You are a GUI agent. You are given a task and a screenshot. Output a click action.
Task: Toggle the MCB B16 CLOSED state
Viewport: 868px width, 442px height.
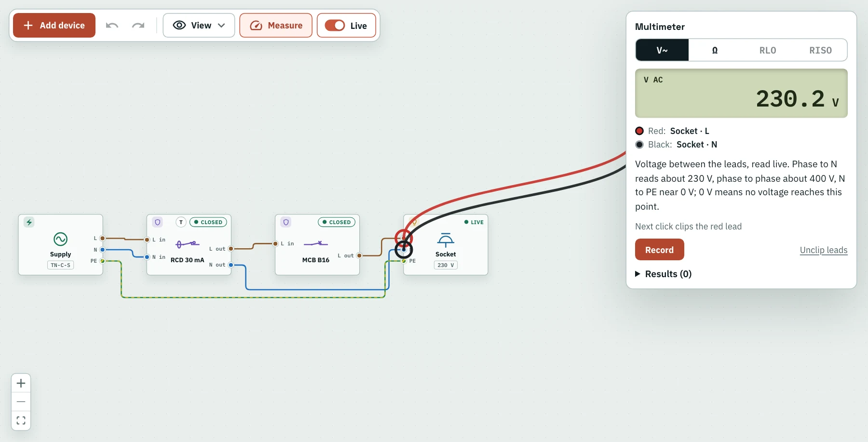click(x=337, y=222)
